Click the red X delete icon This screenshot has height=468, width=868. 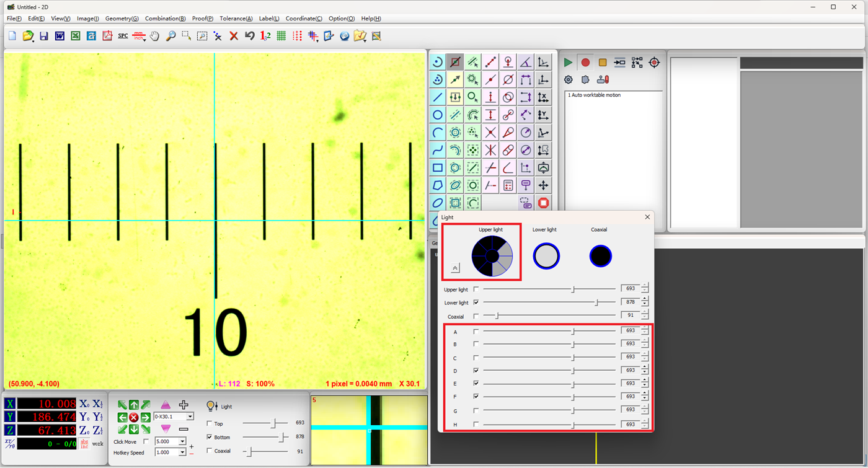234,36
